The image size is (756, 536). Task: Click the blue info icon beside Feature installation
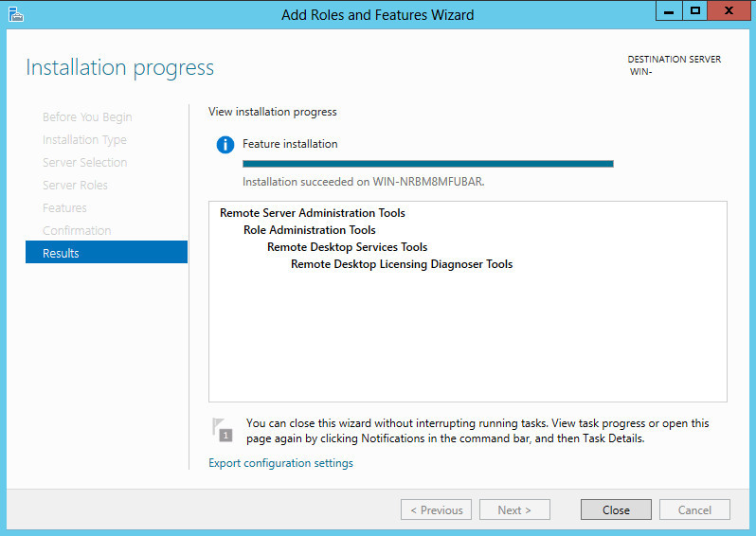point(225,144)
